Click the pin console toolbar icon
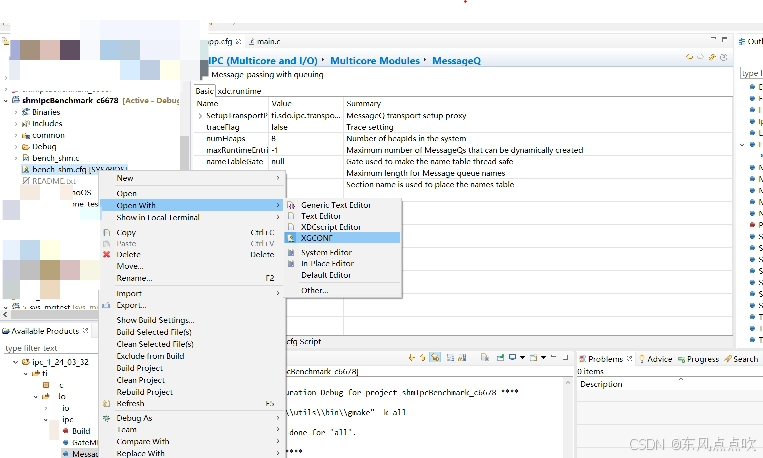This screenshot has width=763, height=458. pyautogui.click(x=500, y=358)
